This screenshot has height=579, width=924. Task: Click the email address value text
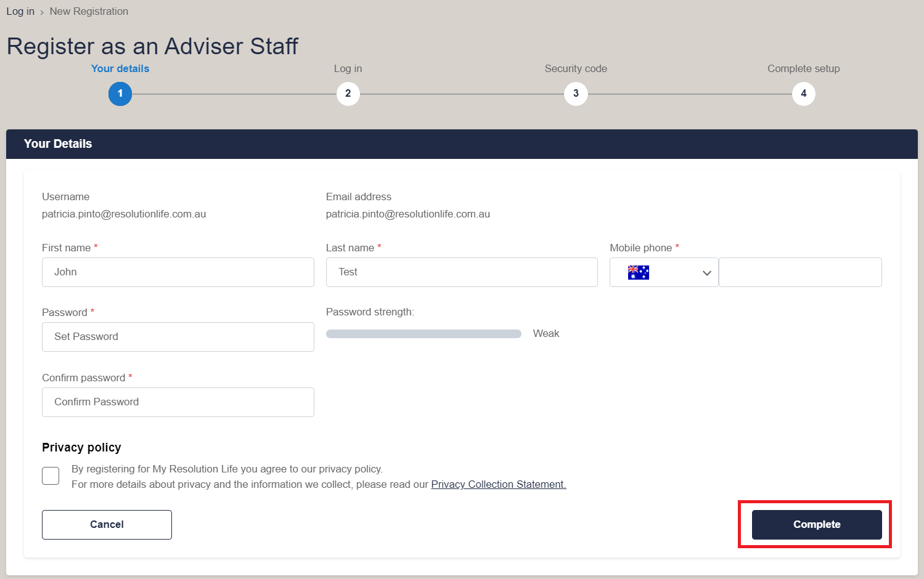408,214
